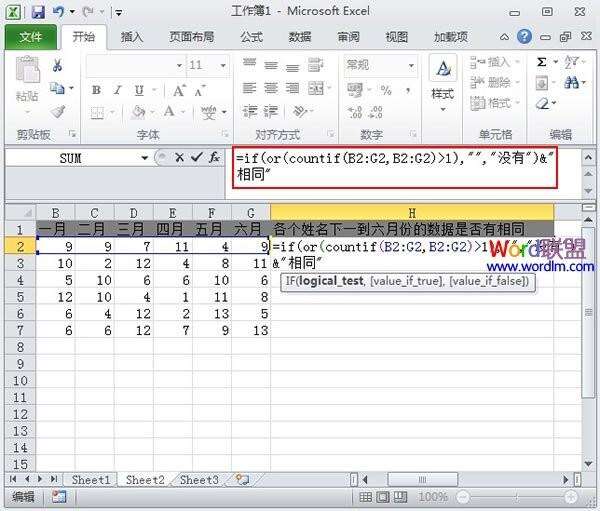
Task: Click the Copy icon in clipboard group
Action: [57, 89]
